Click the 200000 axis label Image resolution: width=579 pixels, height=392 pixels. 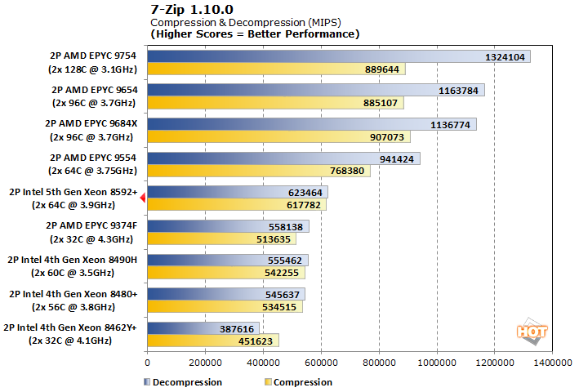[x=205, y=363]
